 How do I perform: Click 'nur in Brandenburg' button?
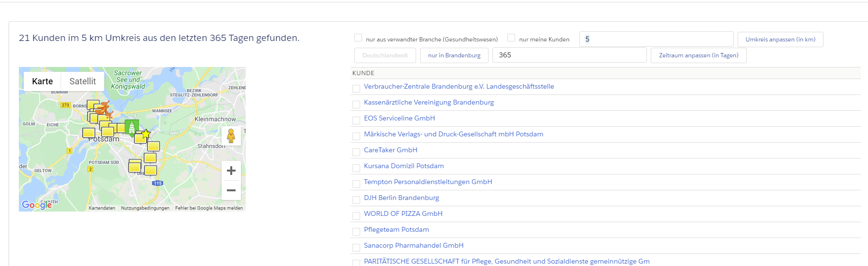(454, 55)
